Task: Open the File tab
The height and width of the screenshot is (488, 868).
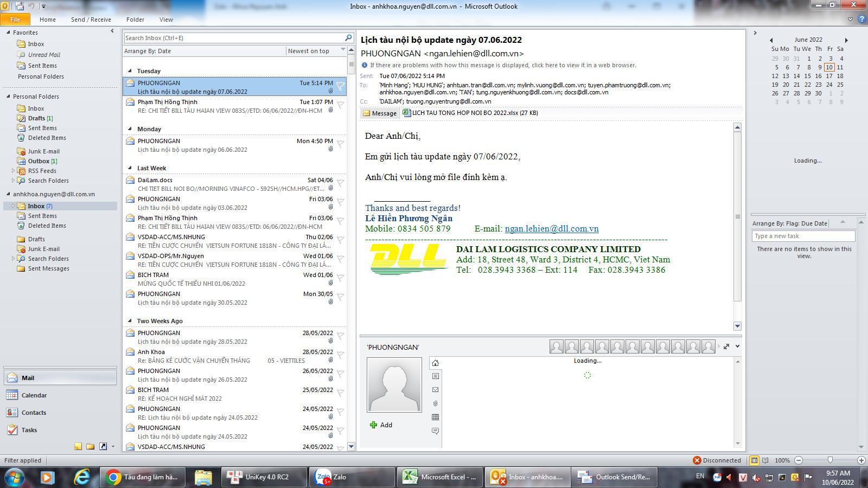Action: 15,20
